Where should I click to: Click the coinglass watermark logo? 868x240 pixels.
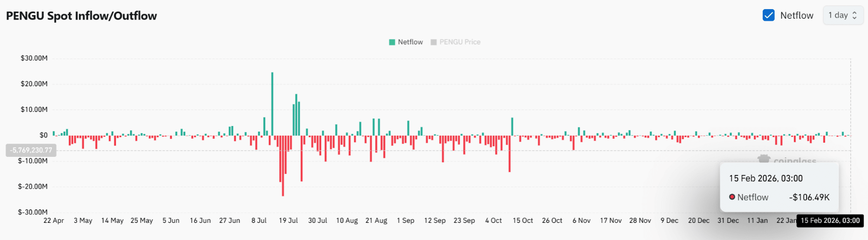click(x=764, y=159)
